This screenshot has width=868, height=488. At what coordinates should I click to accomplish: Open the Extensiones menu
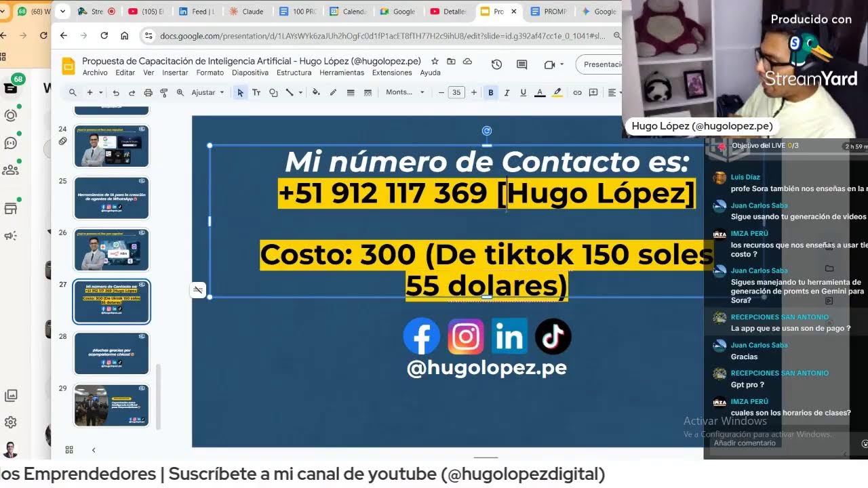click(x=392, y=73)
